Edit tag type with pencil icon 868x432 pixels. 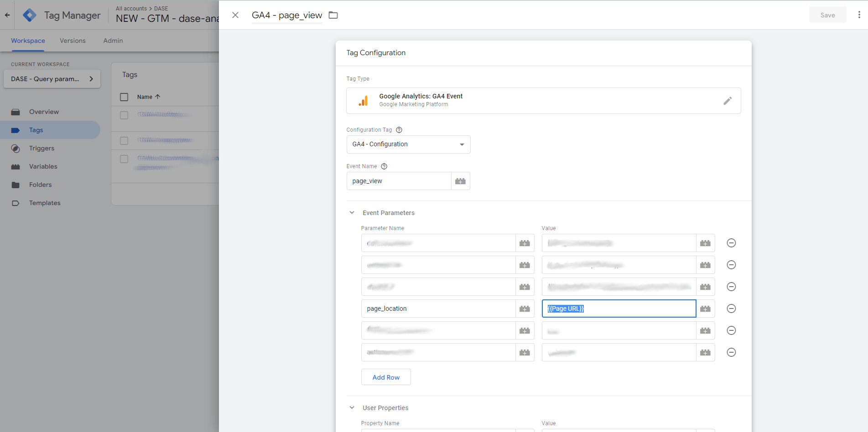click(728, 101)
